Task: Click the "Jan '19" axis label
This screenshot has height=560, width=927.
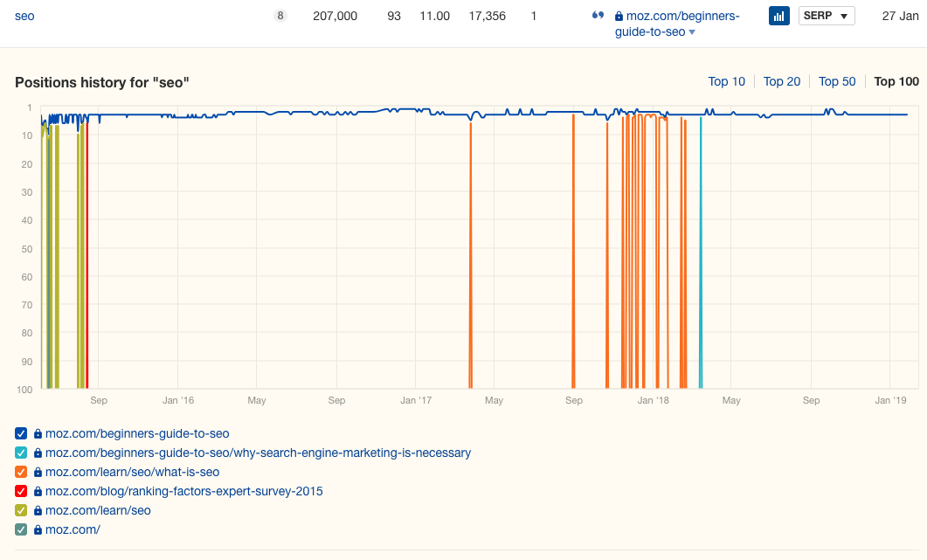Action: pos(891,400)
